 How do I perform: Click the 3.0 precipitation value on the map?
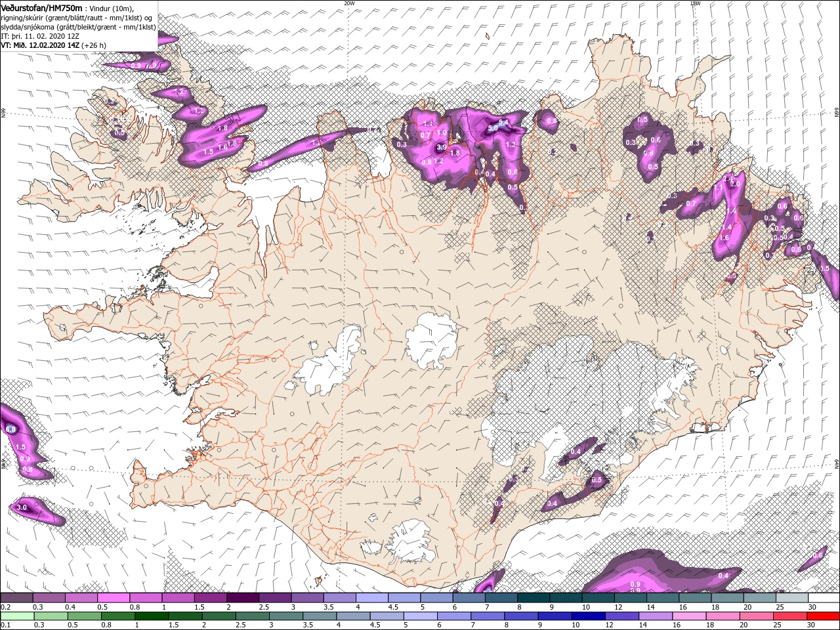[x=22, y=507]
